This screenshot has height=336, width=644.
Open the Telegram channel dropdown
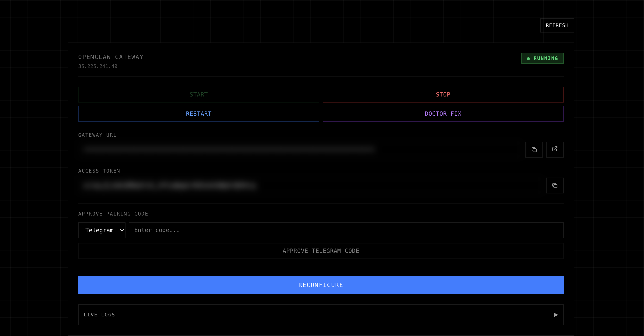(x=99, y=230)
